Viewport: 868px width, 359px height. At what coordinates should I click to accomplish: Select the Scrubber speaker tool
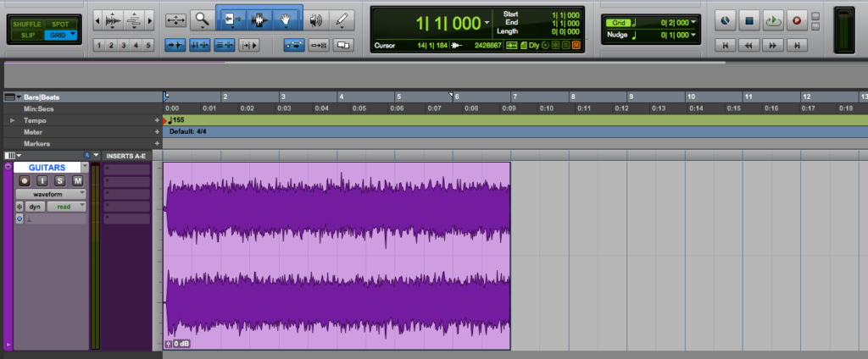tap(316, 20)
